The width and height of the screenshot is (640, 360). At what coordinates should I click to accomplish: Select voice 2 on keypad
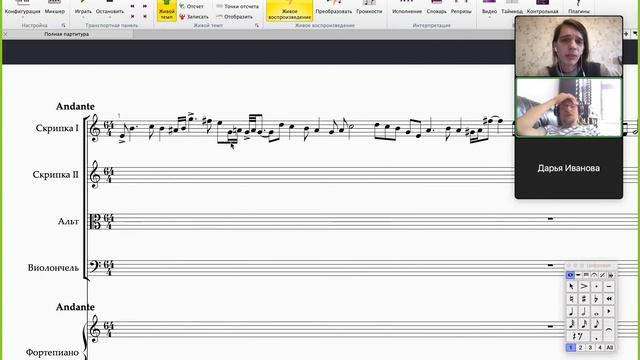(x=580, y=348)
